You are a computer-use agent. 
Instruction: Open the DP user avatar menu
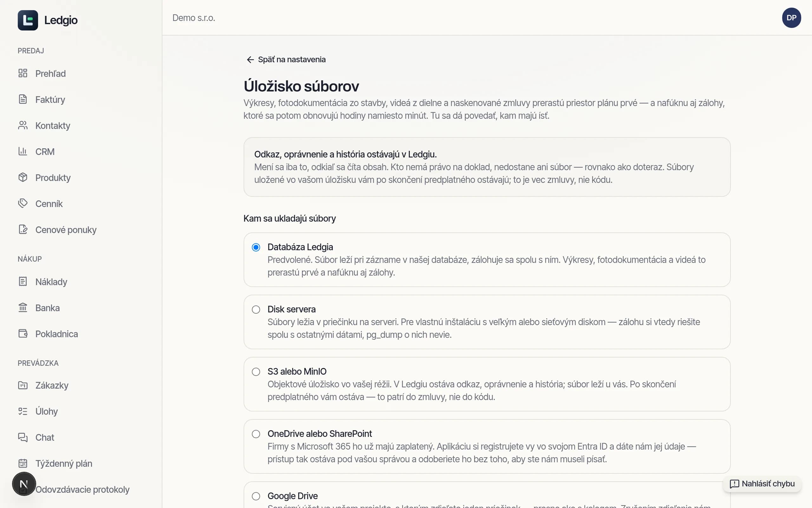(791, 18)
